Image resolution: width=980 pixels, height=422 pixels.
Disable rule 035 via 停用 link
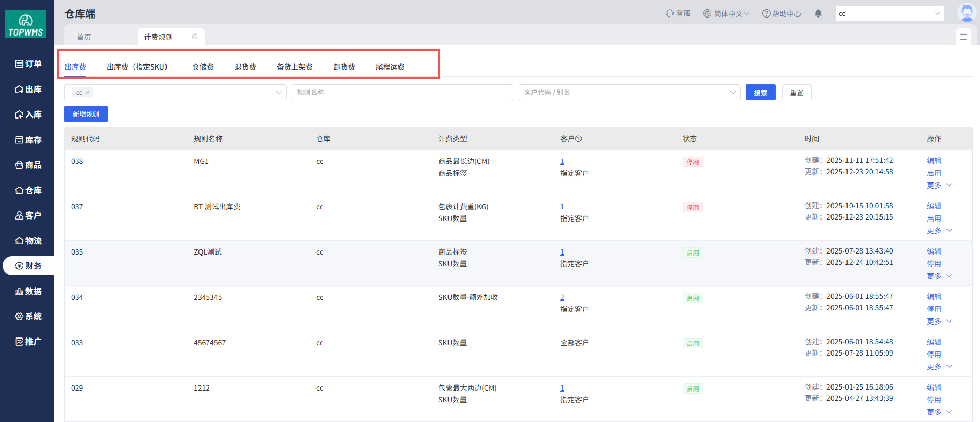[934, 264]
